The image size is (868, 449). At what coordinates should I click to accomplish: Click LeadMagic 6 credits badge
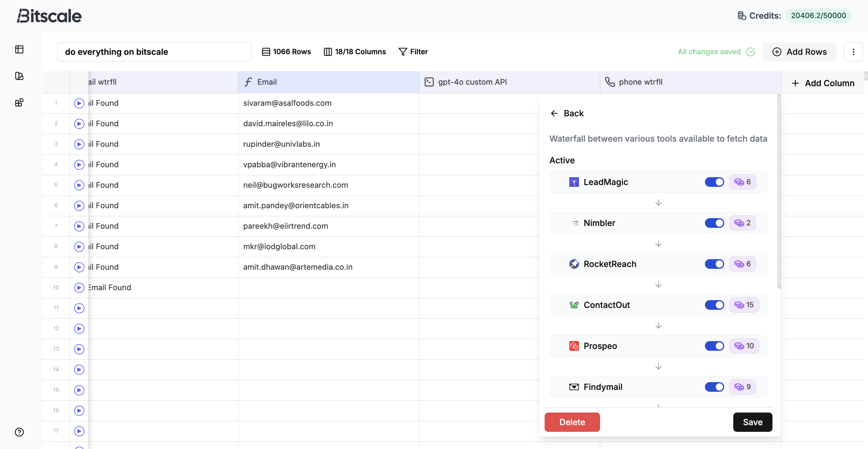(x=742, y=182)
